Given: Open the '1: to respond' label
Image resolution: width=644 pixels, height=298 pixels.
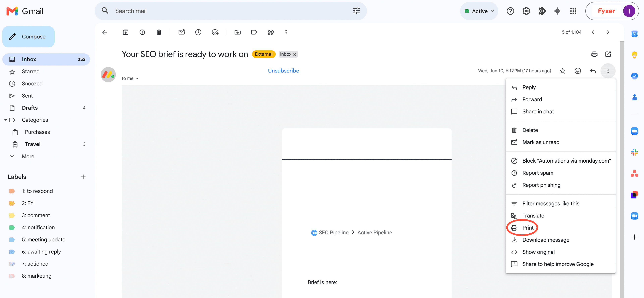Looking at the screenshot, I should point(46,191).
